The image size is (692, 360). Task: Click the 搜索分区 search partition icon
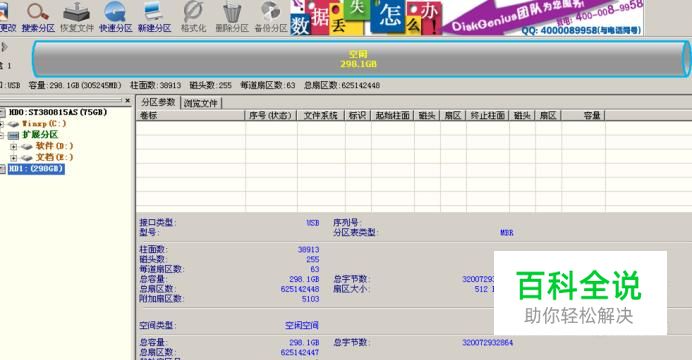tap(38, 17)
